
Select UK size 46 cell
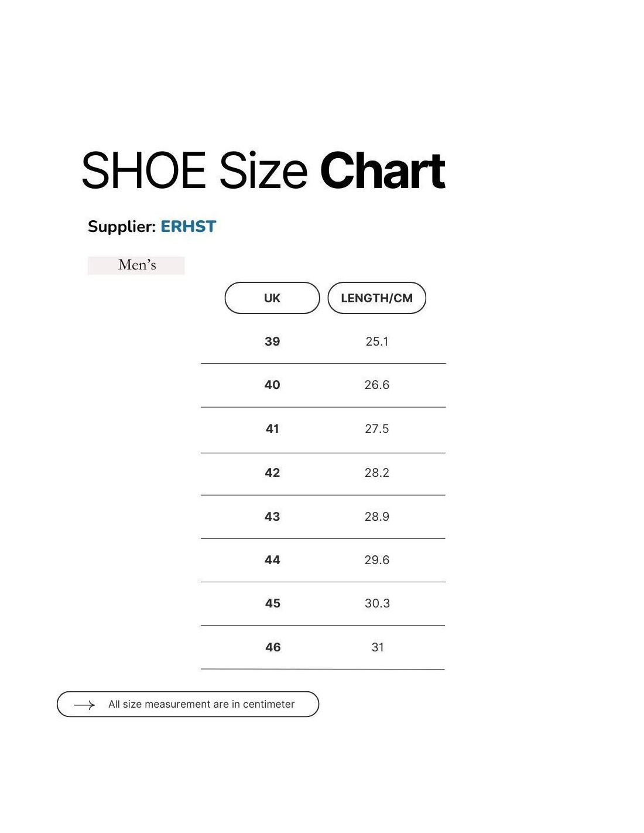click(273, 647)
